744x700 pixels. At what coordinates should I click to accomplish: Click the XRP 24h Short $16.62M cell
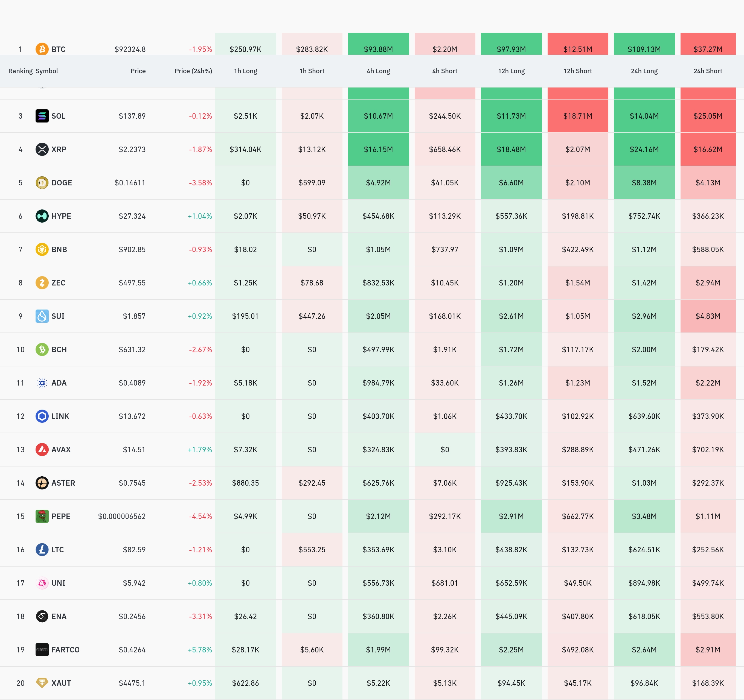(707, 149)
